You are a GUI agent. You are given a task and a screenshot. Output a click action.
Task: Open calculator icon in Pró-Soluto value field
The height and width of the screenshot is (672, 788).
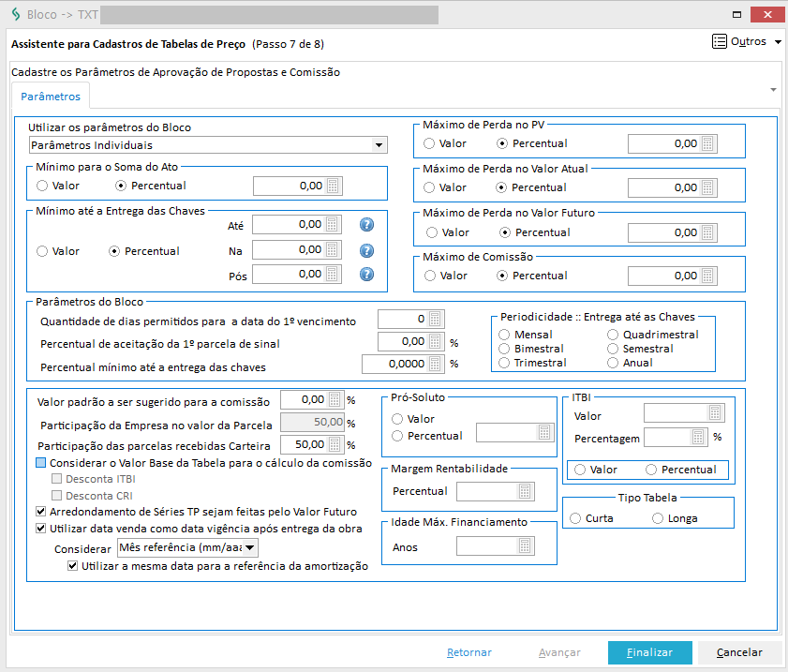(544, 432)
